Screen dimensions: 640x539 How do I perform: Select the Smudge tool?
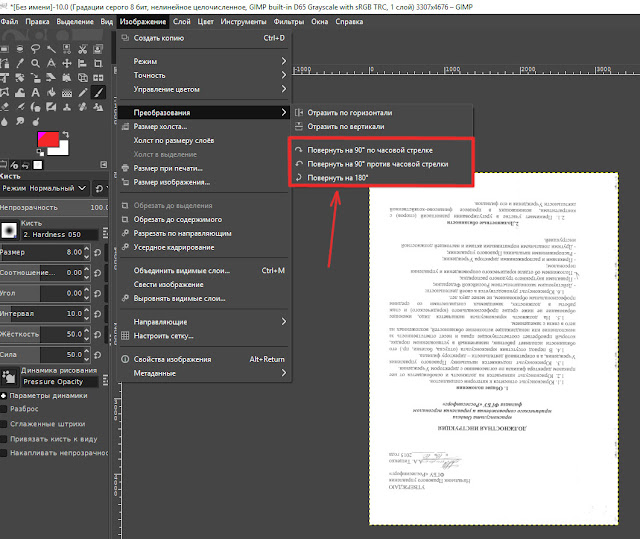(20, 122)
